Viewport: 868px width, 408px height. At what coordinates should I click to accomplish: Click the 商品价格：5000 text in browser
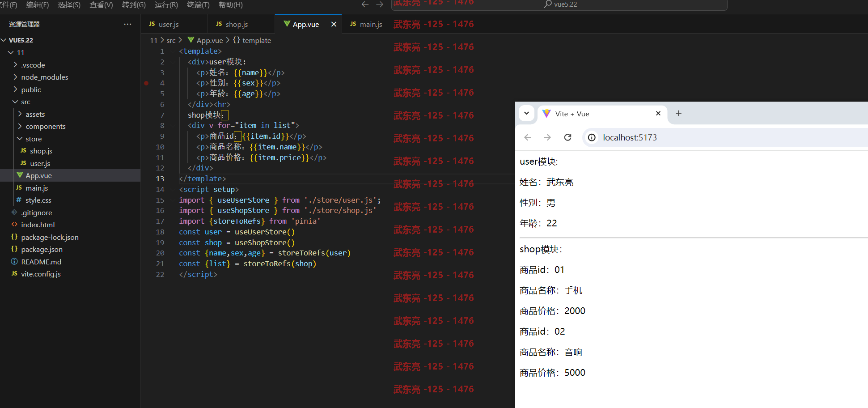point(552,373)
